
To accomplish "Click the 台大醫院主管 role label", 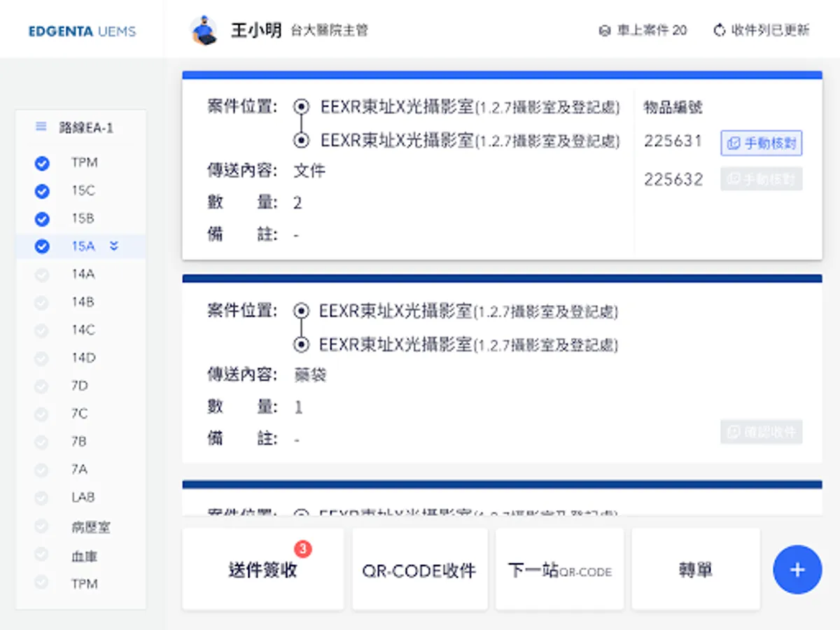I will 329,31.
